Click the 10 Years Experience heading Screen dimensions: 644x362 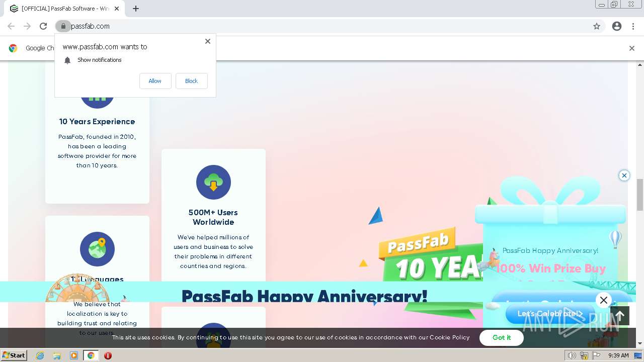(97, 122)
